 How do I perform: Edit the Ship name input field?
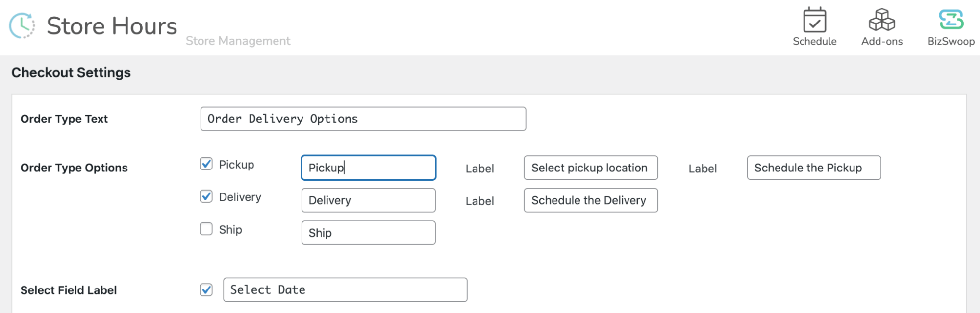(368, 233)
